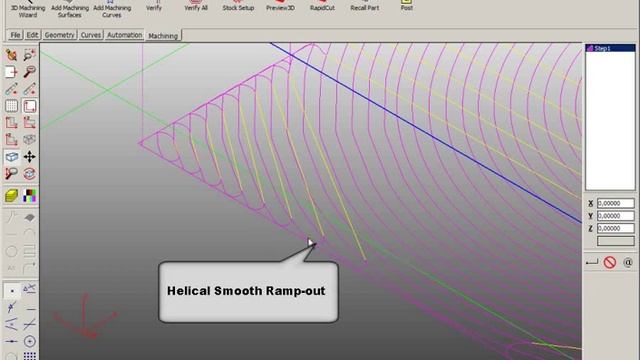Click the red cancel circle icon
The image size is (640, 360).
(610, 262)
